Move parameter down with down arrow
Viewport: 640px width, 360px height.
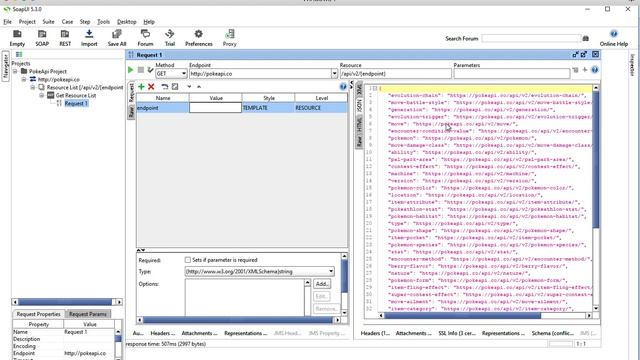pyautogui.click(x=189, y=87)
